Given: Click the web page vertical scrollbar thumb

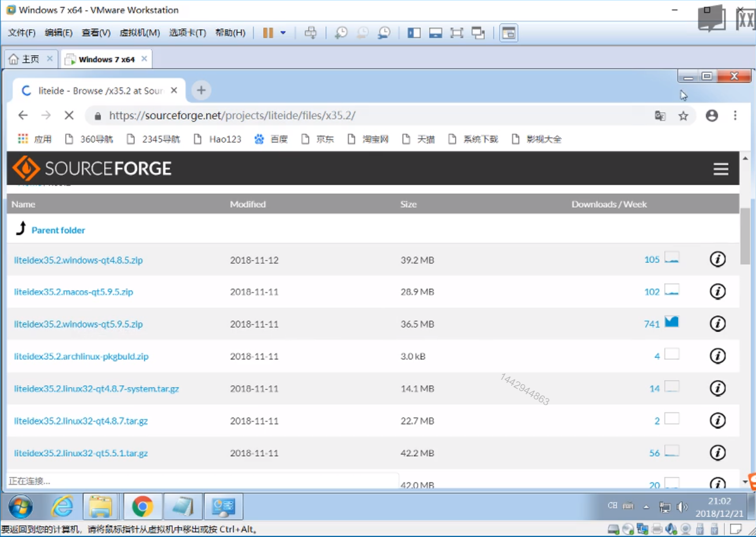Looking at the screenshot, I should click(745, 235).
